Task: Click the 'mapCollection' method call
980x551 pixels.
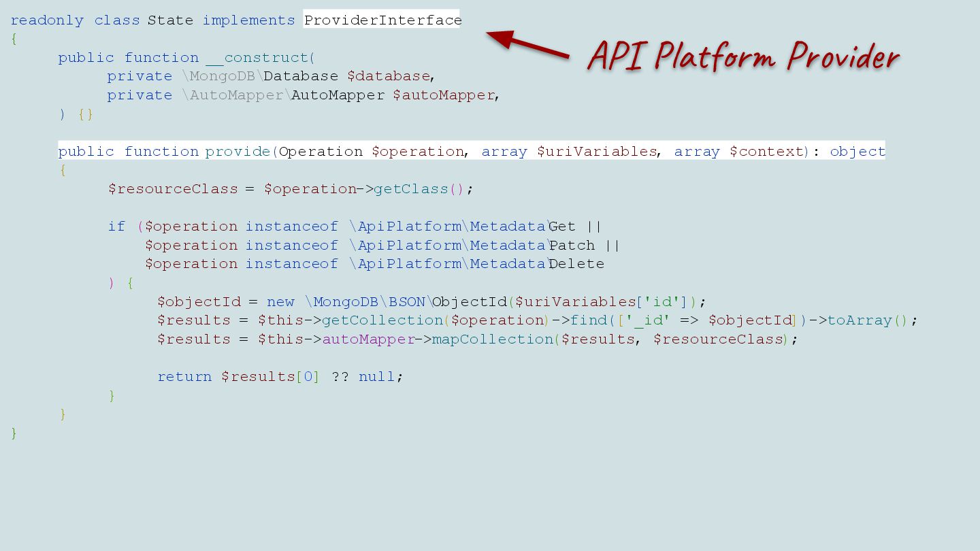Action: [493, 339]
